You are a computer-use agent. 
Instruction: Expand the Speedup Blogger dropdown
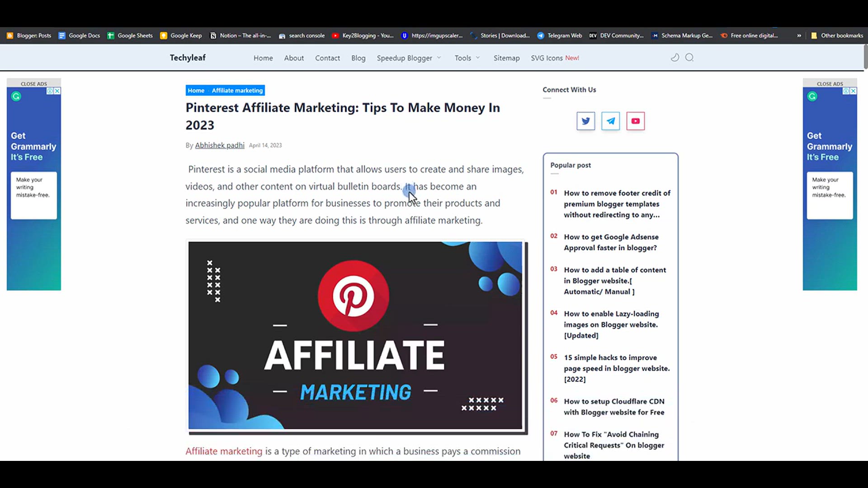pos(409,58)
